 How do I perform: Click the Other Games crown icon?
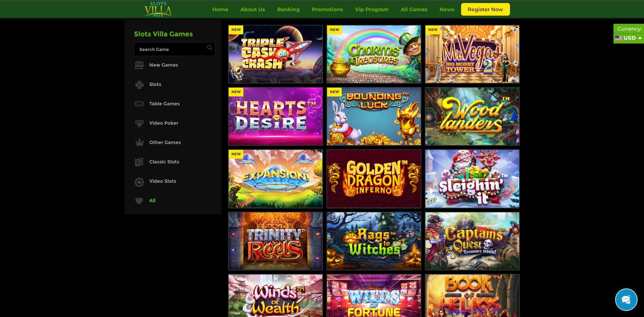click(x=139, y=142)
